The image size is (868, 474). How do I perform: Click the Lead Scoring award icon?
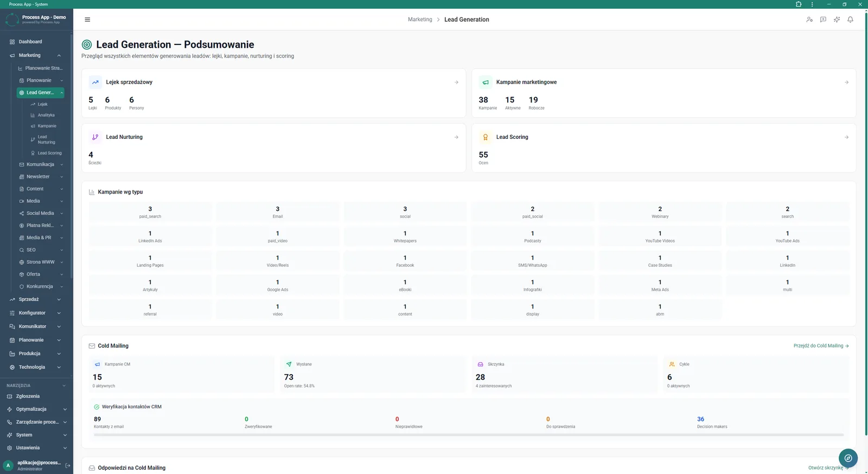click(486, 137)
